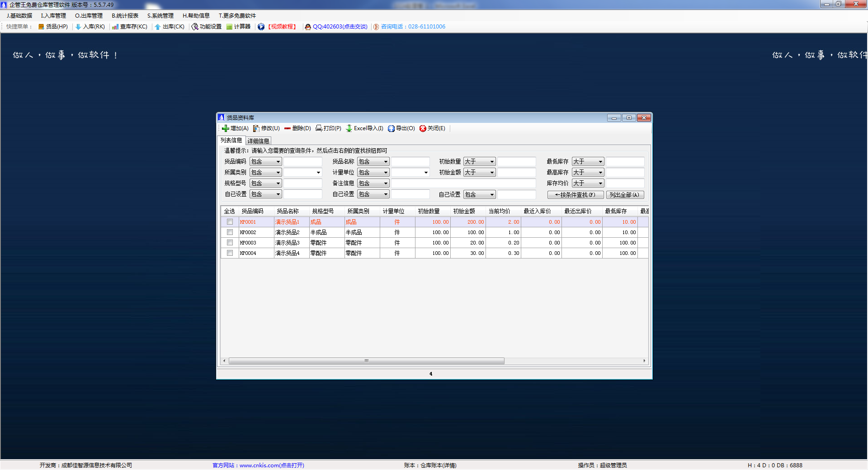Open the T.更多免费软件 menu
868x470 pixels.
coord(237,16)
